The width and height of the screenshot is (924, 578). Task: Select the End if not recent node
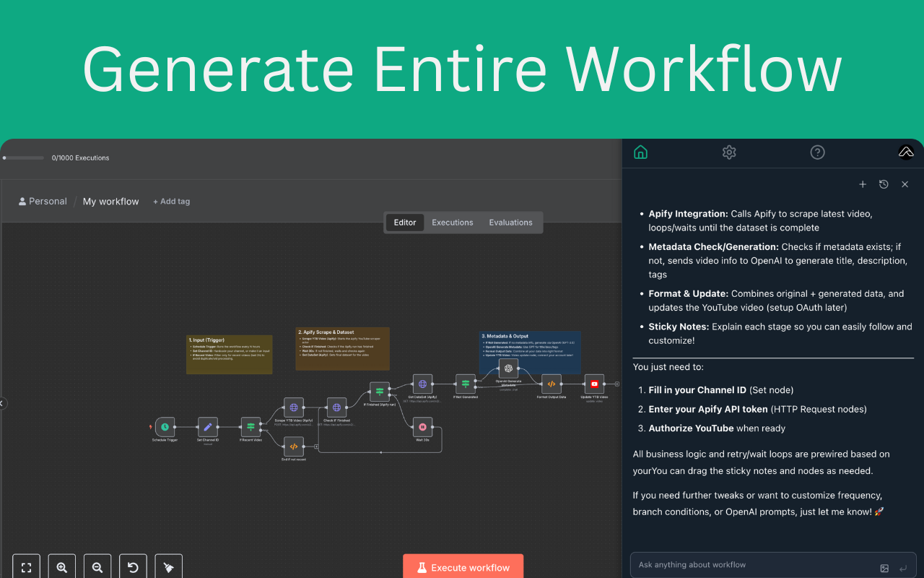coord(294,447)
